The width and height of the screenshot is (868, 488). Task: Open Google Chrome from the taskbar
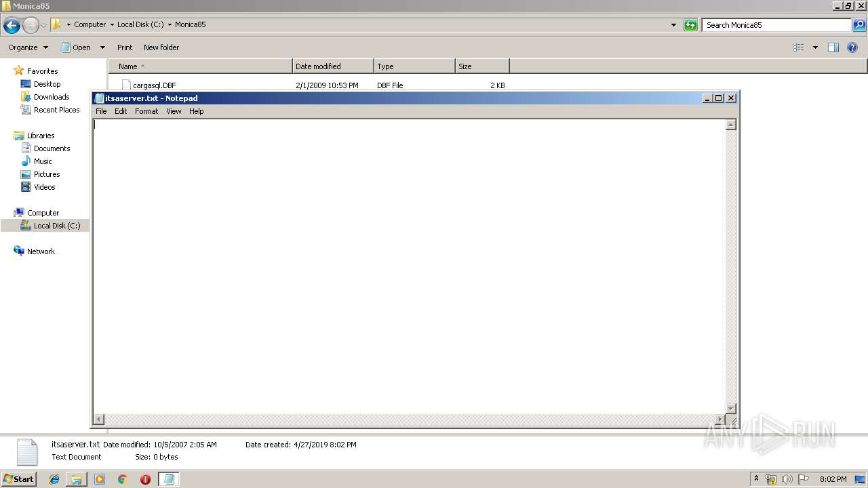[123, 479]
